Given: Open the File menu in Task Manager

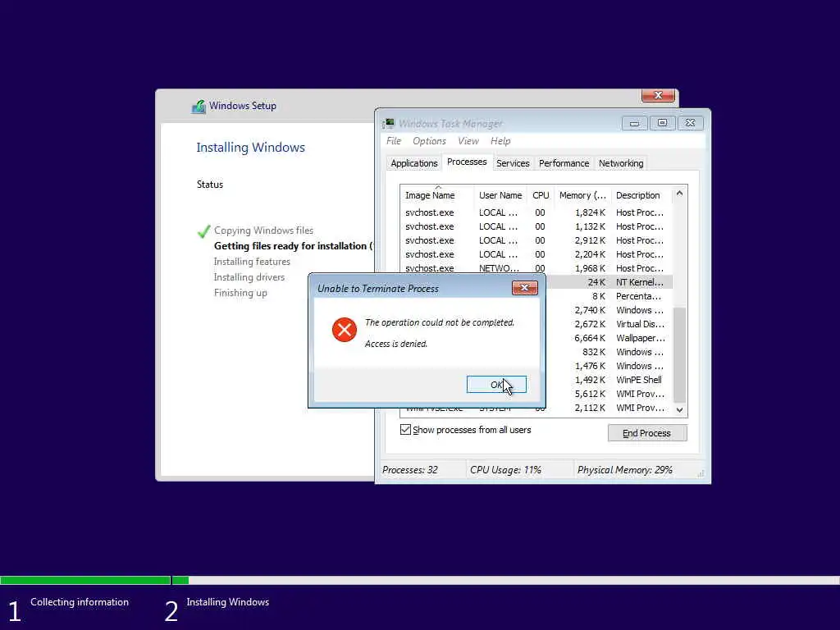Looking at the screenshot, I should pos(393,141).
